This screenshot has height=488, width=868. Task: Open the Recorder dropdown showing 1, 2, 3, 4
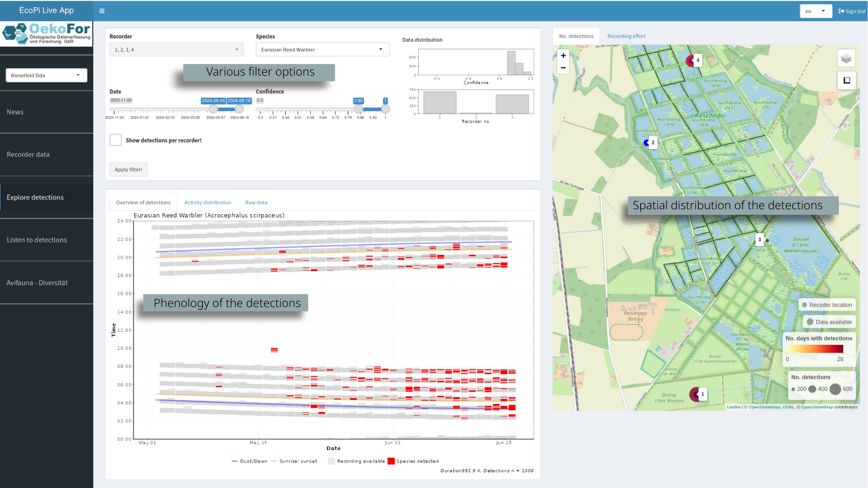[176, 49]
